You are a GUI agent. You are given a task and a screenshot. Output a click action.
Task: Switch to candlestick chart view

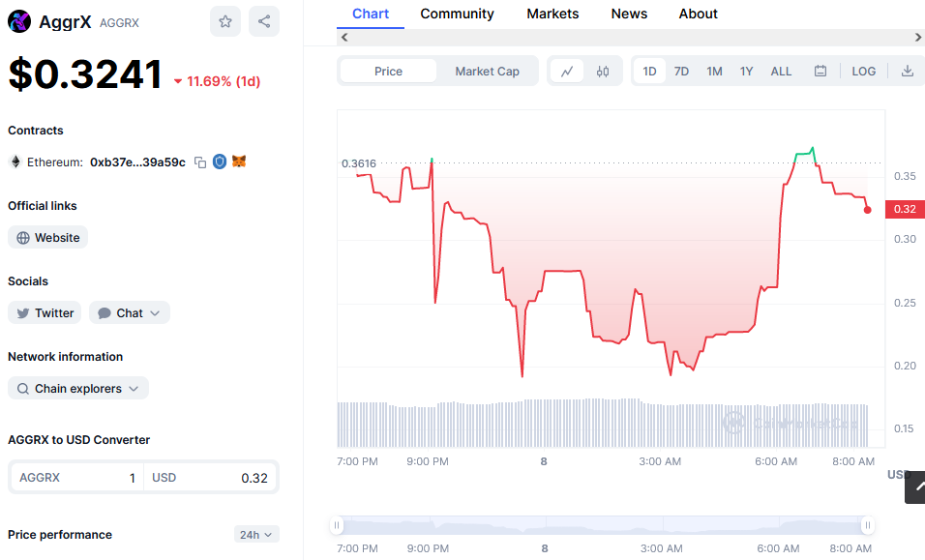point(602,72)
